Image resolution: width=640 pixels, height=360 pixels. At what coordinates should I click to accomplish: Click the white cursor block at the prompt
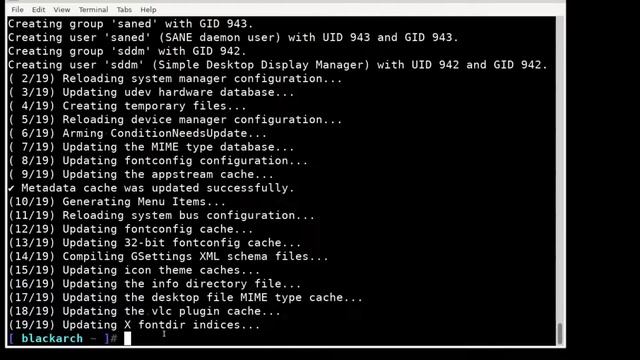click(128, 338)
